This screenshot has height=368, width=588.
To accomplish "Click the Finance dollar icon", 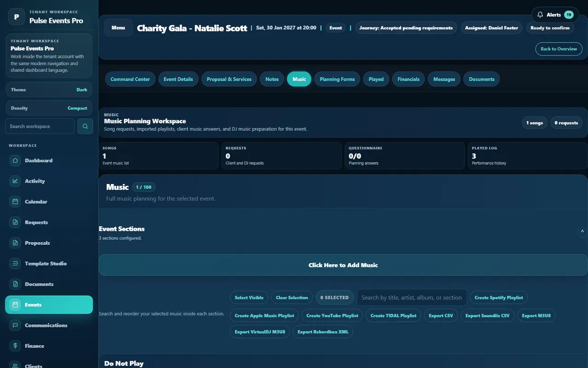I will tap(15, 346).
